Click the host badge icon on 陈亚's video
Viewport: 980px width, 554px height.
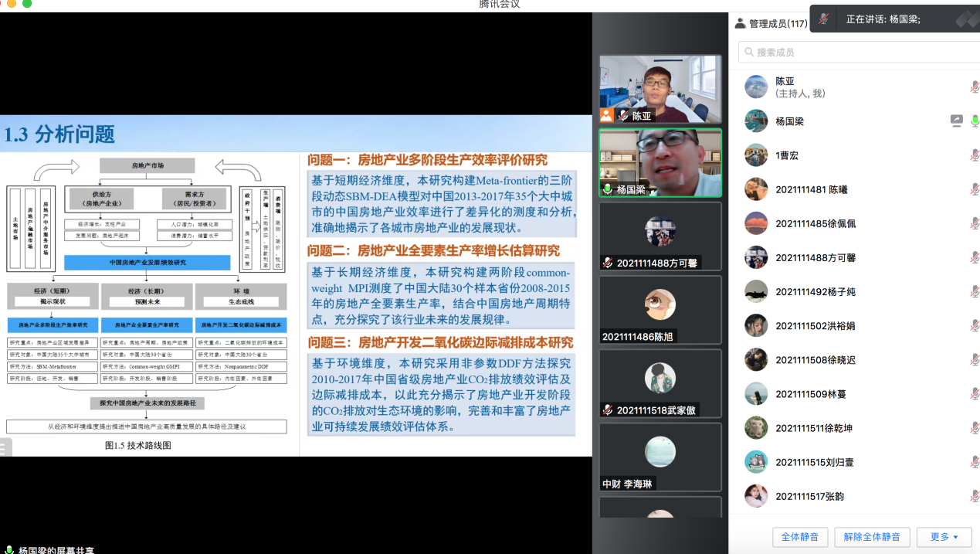tap(607, 116)
